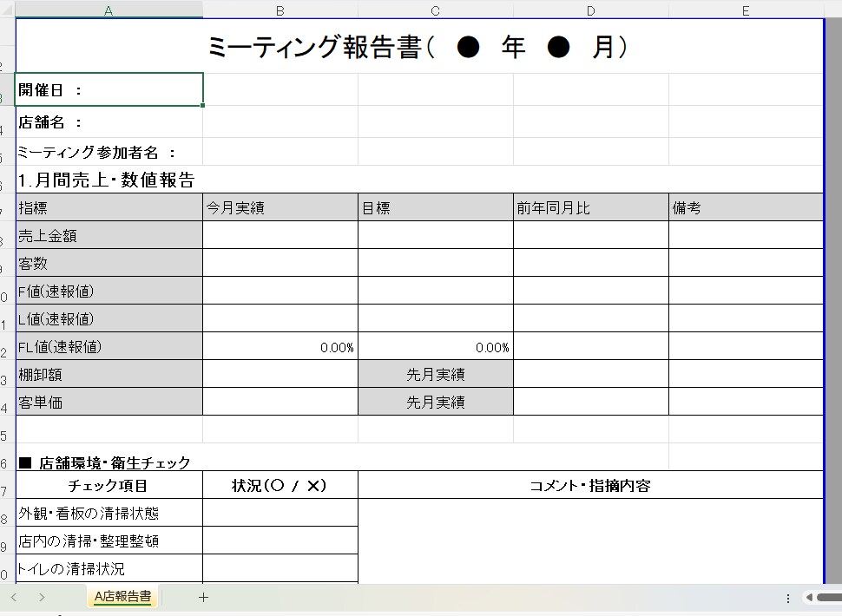Select the A店報告書 sheet tab
The width and height of the screenshot is (842, 616).
tap(122, 597)
